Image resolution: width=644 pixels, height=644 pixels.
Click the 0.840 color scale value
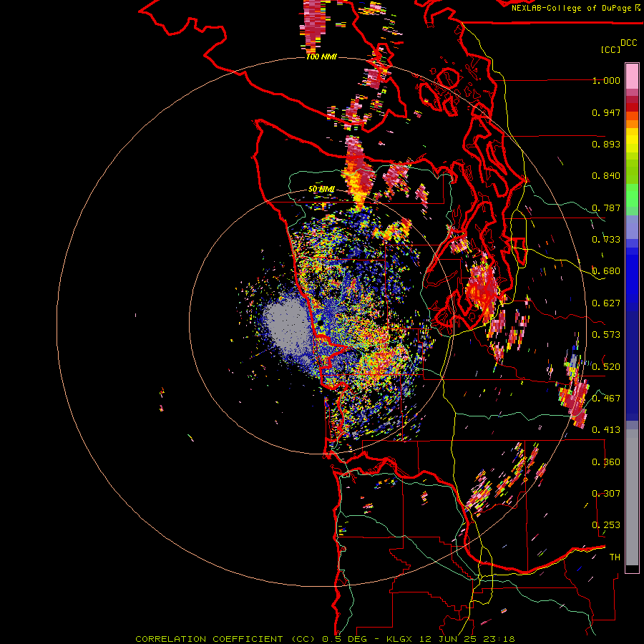[x=606, y=176]
